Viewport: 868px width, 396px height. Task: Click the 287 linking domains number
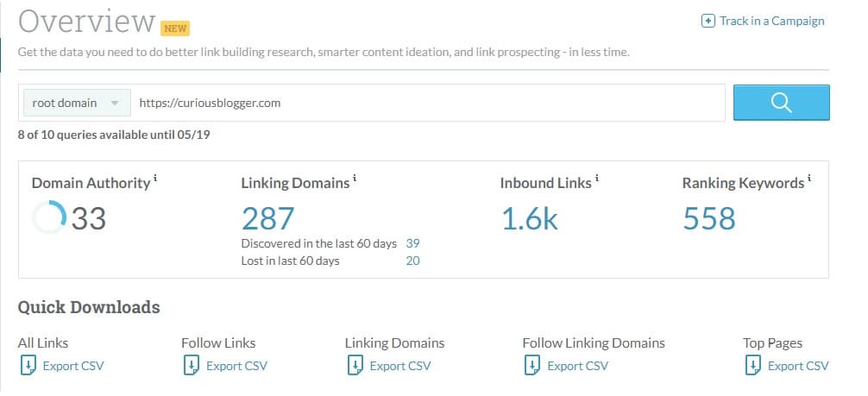(268, 218)
